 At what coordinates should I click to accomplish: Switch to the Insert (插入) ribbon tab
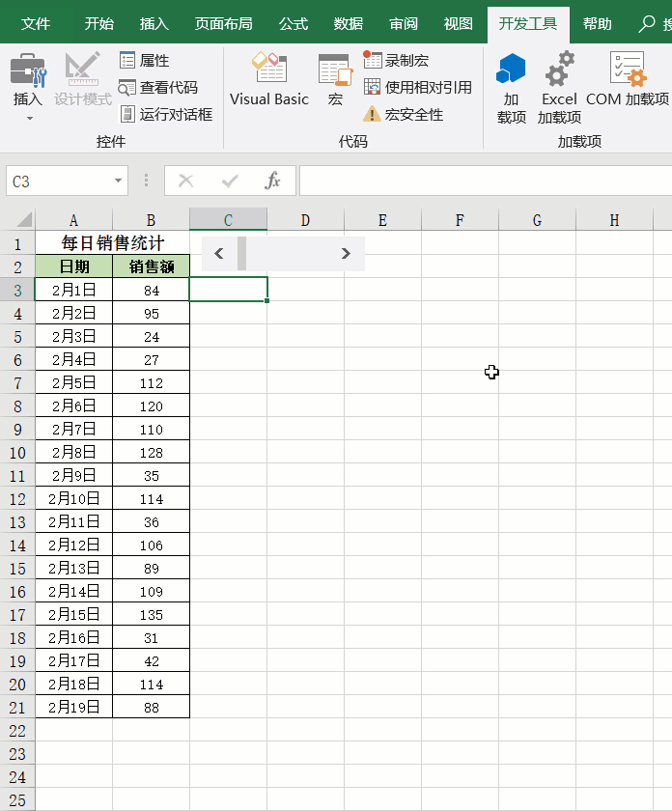coord(154,23)
